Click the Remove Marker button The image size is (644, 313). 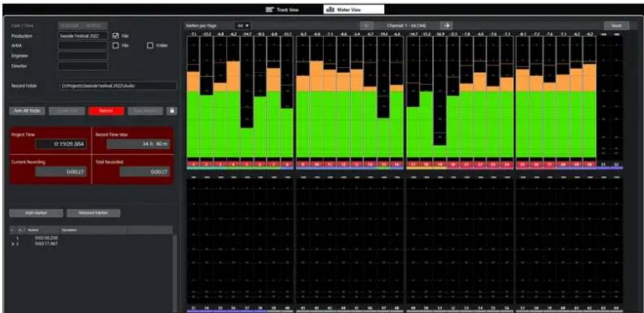coord(94,213)
